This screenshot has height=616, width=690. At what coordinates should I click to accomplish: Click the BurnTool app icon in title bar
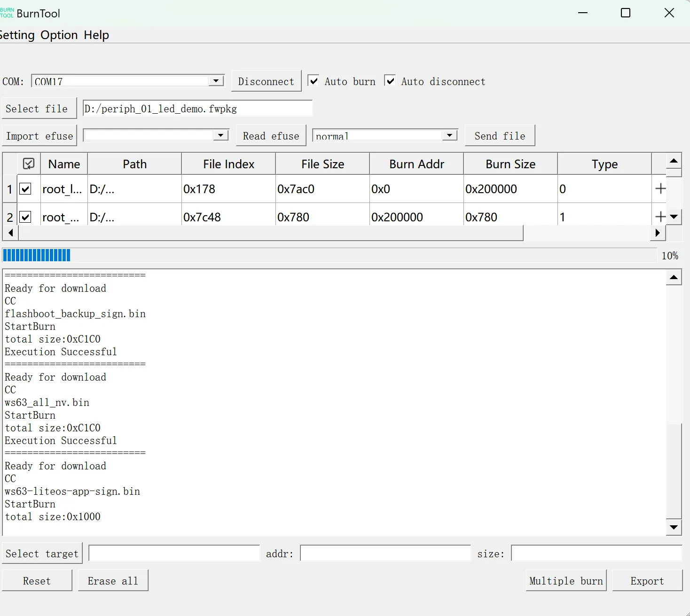tap(7, 13)
